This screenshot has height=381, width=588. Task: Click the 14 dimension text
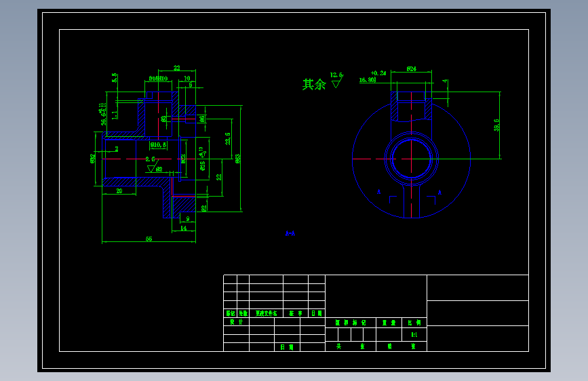point(183,228)
